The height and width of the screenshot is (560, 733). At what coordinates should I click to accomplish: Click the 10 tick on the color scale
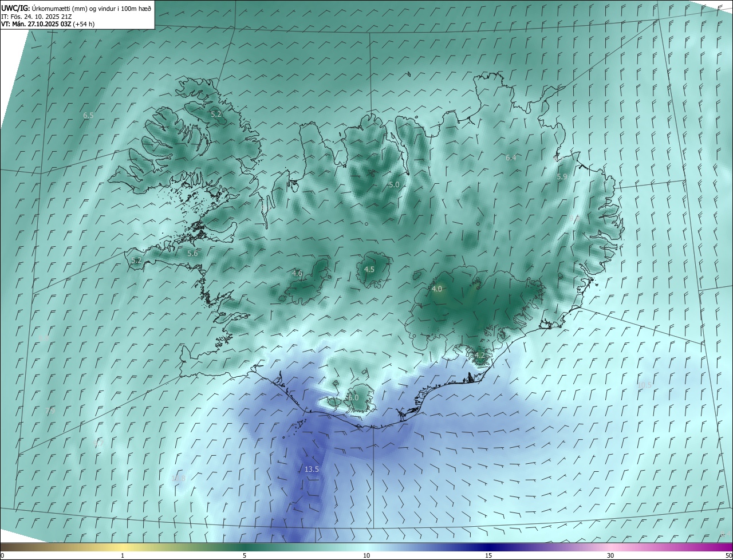point(366,555)
